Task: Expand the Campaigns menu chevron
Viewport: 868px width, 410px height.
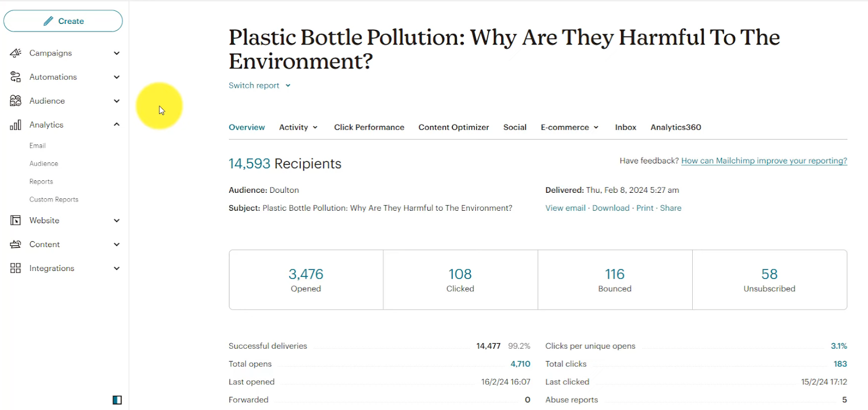Action: 117,53
